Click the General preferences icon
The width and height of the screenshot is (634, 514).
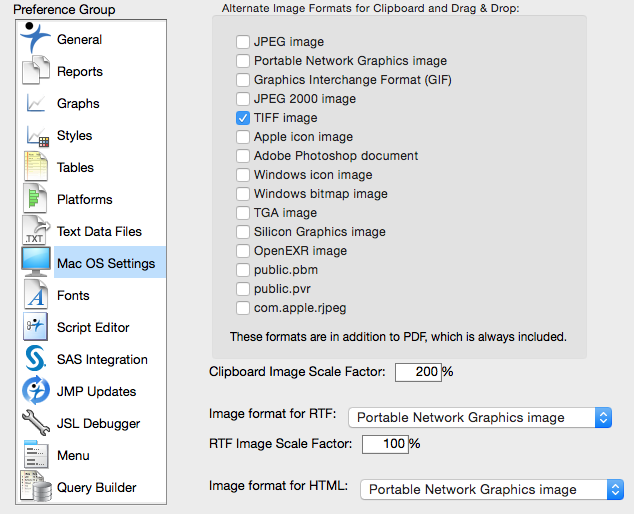(x=36, y=39)
